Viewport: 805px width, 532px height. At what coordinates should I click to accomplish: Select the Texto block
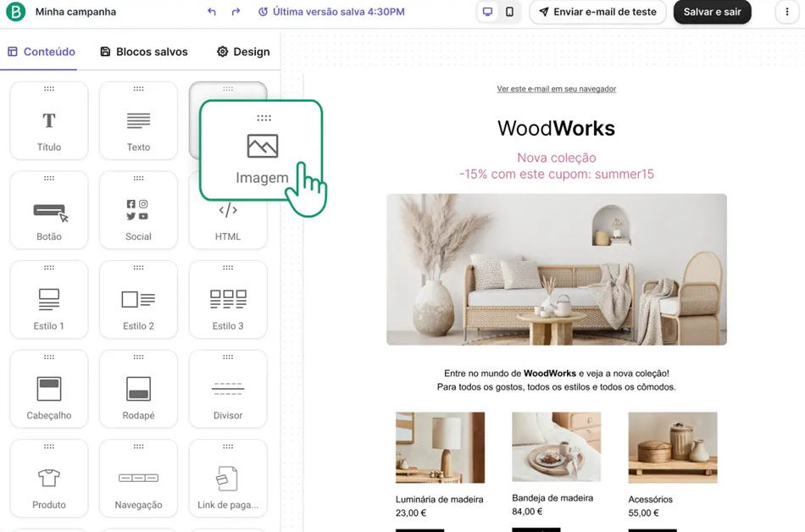pyautogui.click(x=138, y=120)
